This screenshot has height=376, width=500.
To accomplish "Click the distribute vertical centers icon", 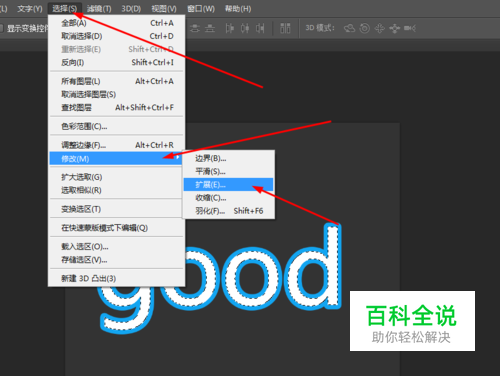I will pyautogui.click(x=195, y=29).
